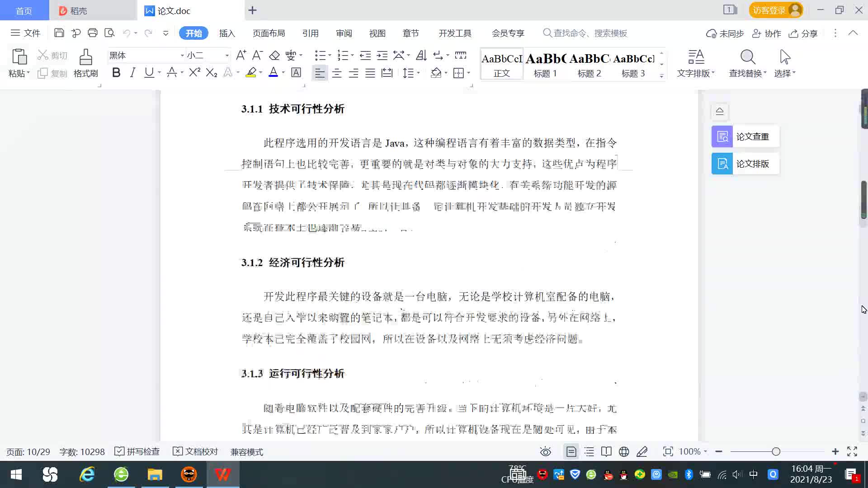Toggle page view mode in status bar
Viewport: 868px width, 488px height.
tap(571, 451)
